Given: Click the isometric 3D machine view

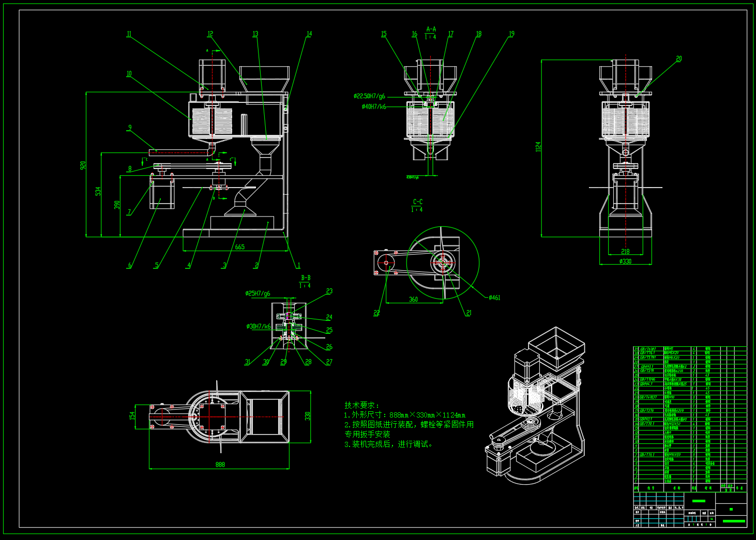Looking at the screenshot, I should [x=536, y=406].
